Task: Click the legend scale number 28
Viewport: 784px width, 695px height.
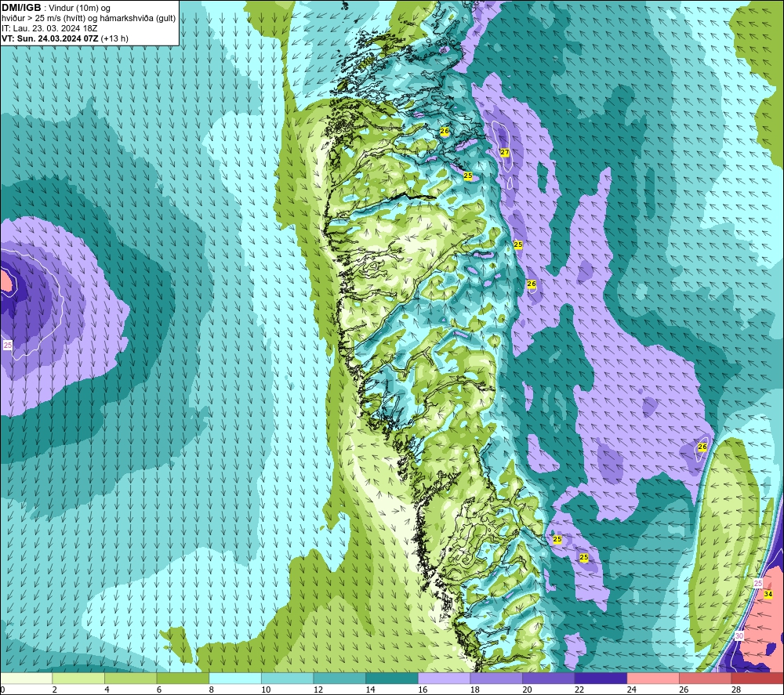Action: point(736,690)
